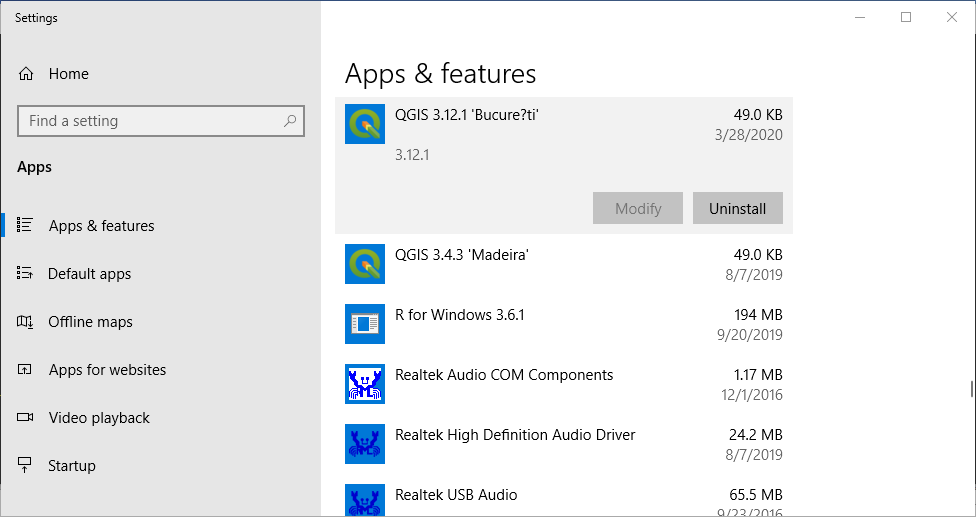Click the Realtek USB Audio icon

point(365,500)
